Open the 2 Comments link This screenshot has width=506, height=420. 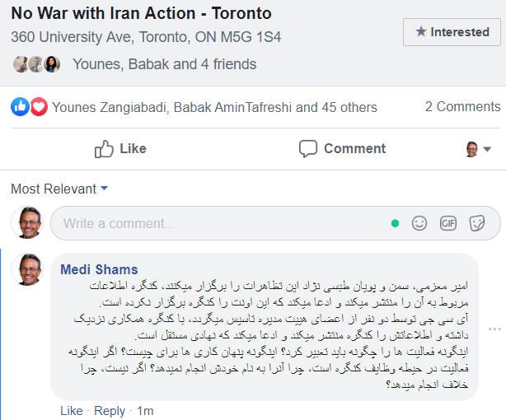pos(462,107)
